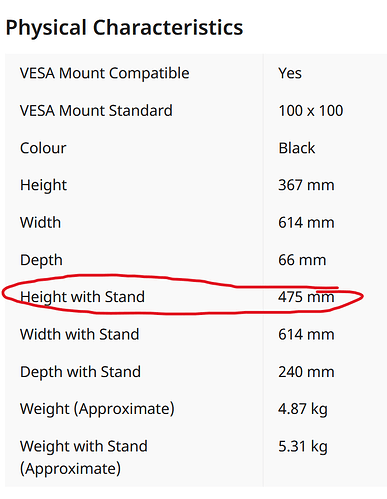Click the 4.87 kg weight value
The height and width of the screenshot is (499, 387).
[303, 409]
